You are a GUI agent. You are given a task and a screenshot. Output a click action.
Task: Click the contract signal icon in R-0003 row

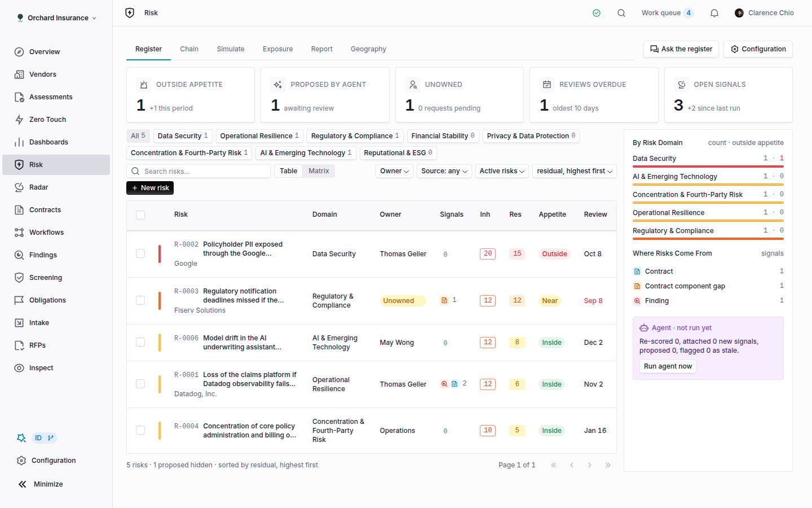tap(444, 300)
